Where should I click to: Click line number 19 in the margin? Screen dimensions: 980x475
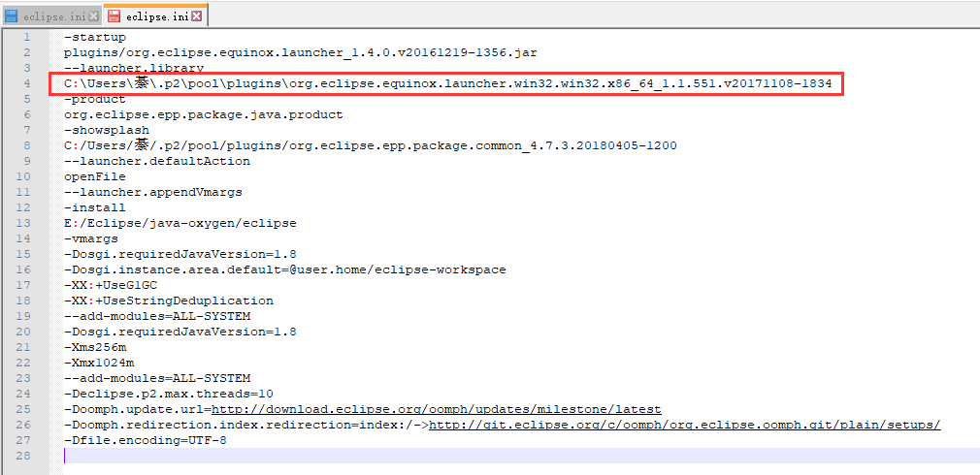(x=23, y=316)
